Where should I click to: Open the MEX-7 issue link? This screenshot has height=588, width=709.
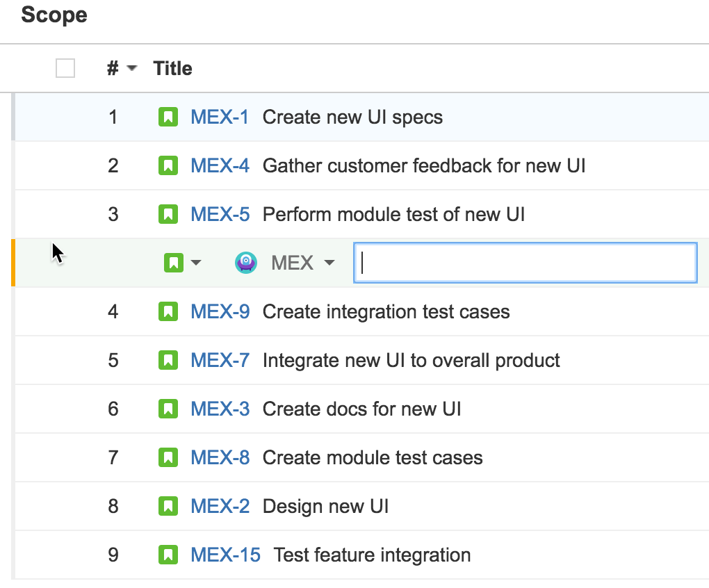tap(220, 360)
